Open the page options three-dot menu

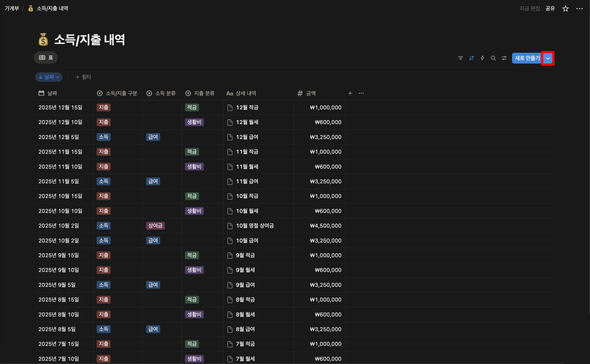pos(579,9)
